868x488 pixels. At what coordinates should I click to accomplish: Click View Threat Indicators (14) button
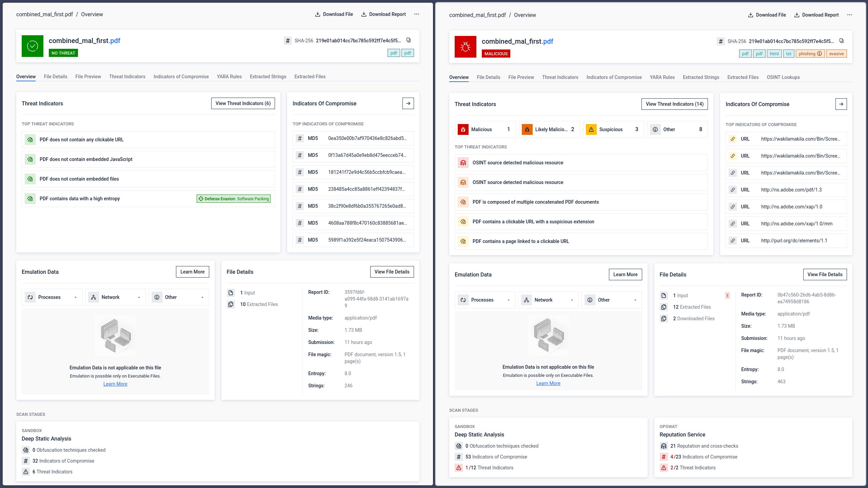coord(674,104)
